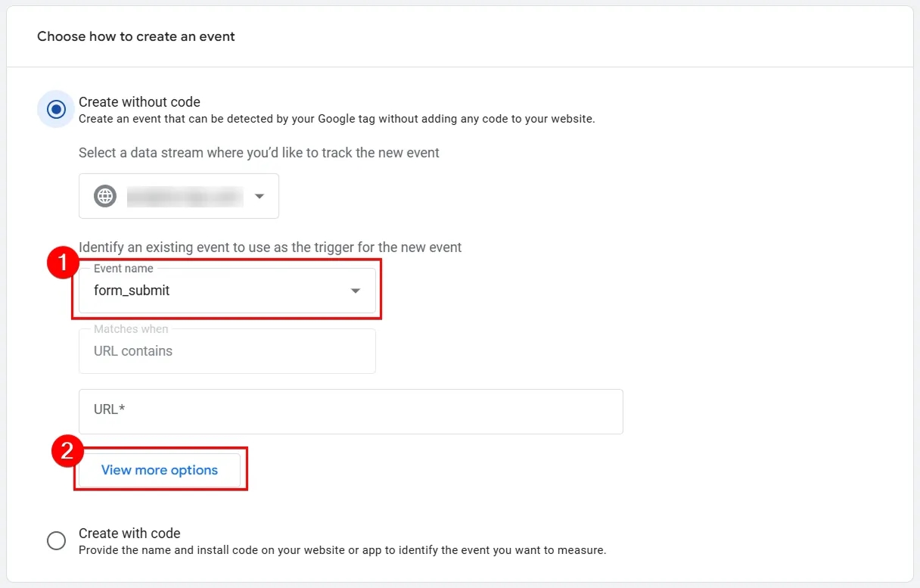Click the 'Create without code' label text
The image size is (920, 588).
tap(139, 102)
